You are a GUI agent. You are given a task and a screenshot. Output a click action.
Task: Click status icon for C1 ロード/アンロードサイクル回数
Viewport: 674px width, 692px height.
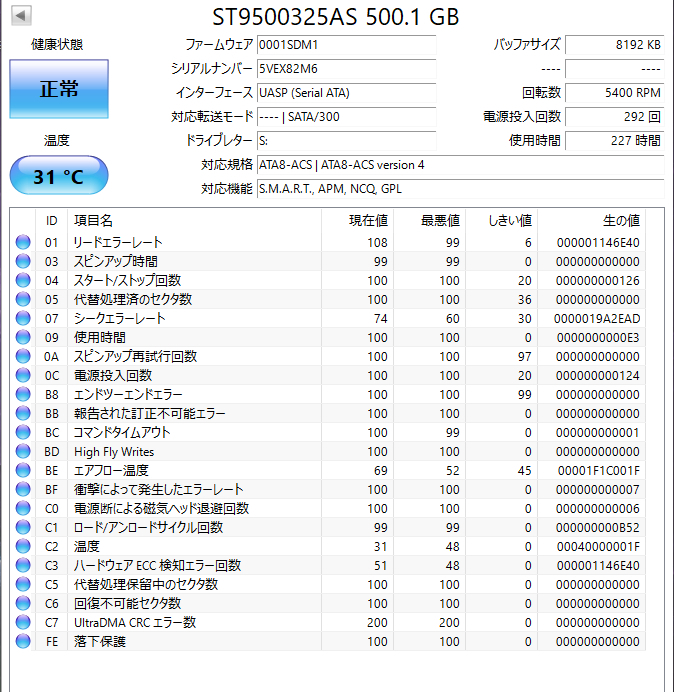(x=23, y=527)
